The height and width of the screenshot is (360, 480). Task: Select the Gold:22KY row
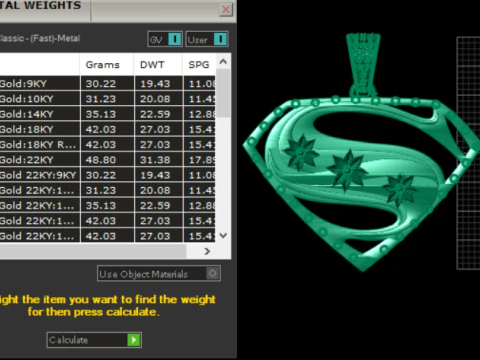[x=107, y=160]
